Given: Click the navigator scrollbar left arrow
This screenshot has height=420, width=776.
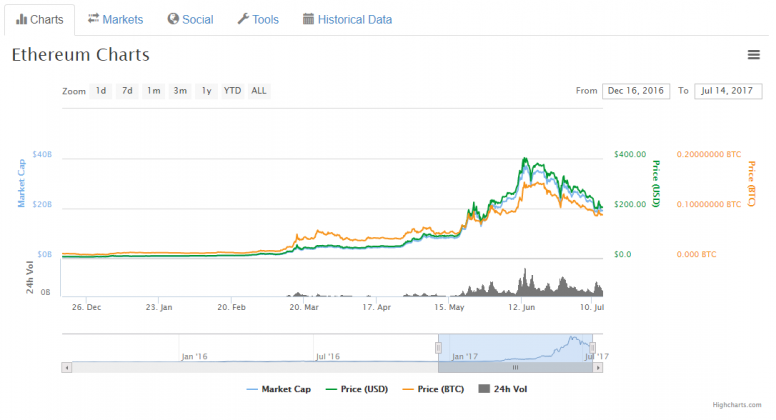Looking at the screenshot, I should pyautogui.click(x=66, y=367).
